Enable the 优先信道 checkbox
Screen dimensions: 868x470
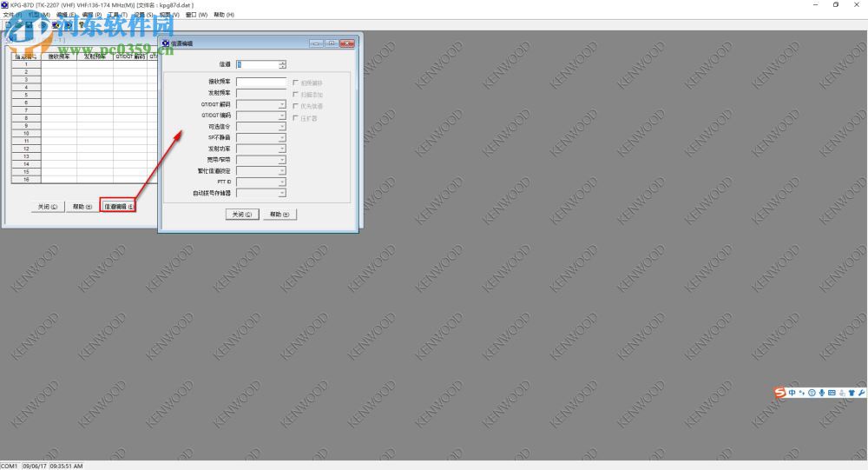(296, 106)
